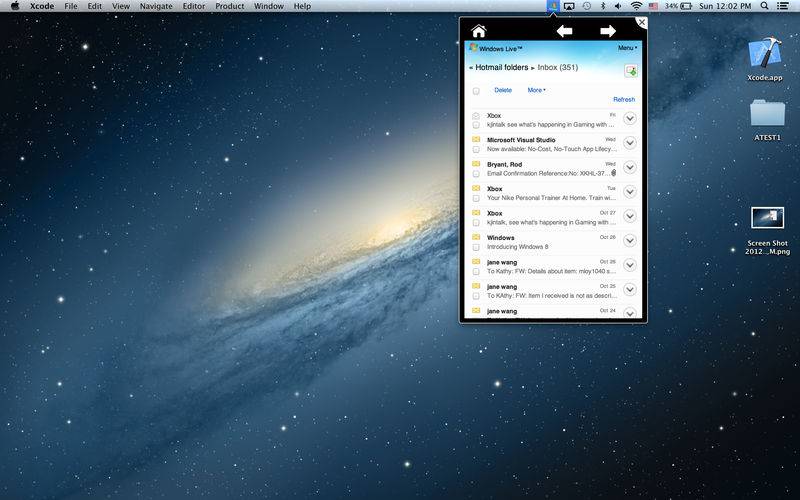Click the opened envelope icon on Xbox Fri email
The height and width of the screenshot is (500, 800).
[x=476, y=115]
